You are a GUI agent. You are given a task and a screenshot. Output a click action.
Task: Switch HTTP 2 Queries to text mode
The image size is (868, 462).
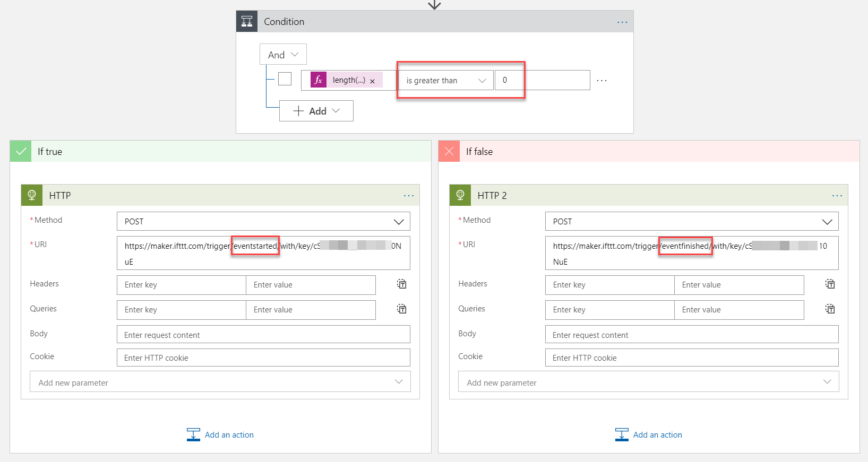[830, 309]
